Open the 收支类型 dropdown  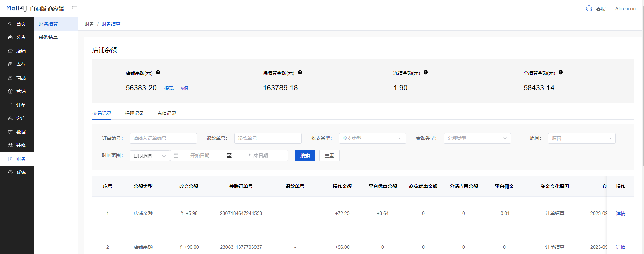pos(373,138)
